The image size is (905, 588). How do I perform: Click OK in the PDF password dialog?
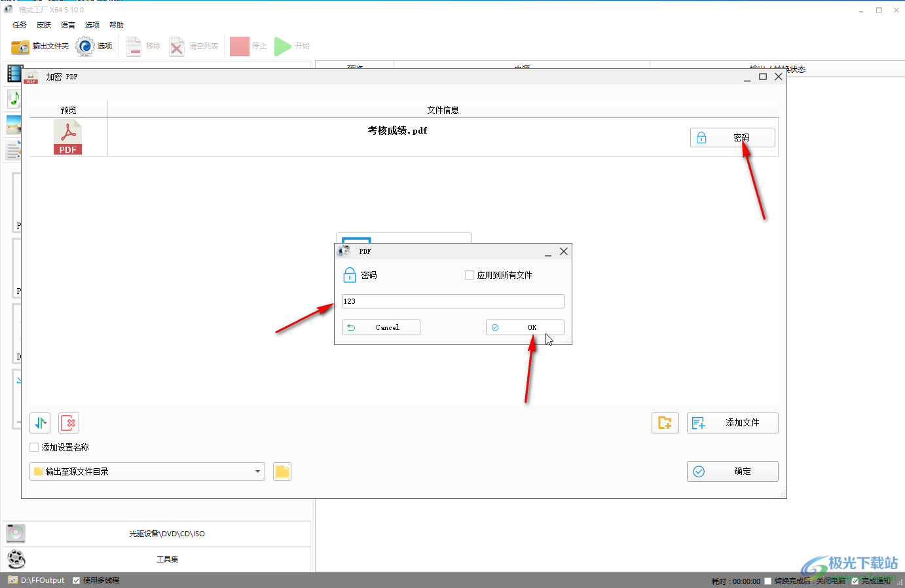point(525,327)
